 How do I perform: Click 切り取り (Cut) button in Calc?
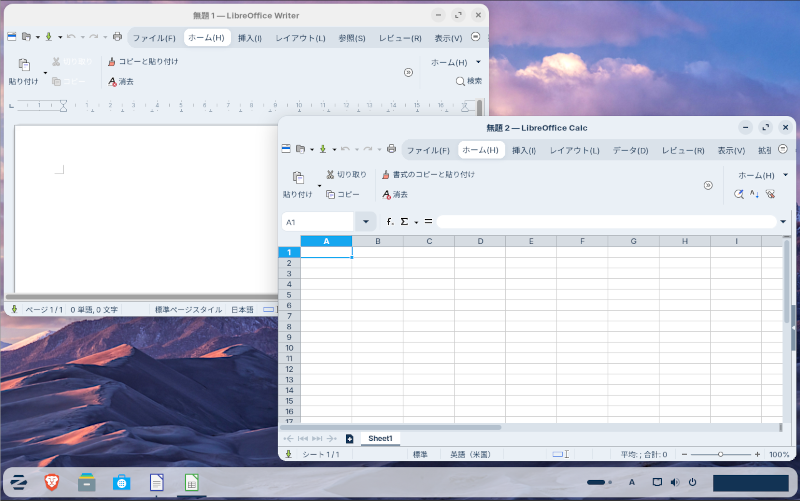coord(346,174)
